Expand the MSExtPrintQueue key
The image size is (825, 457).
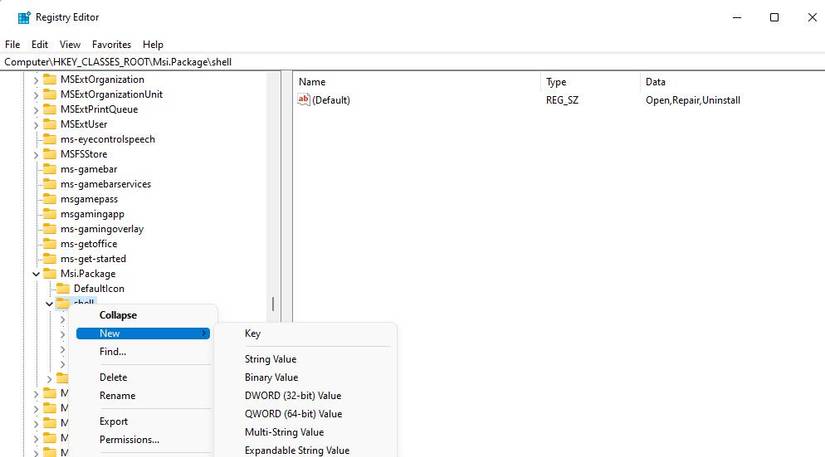tap(36, 110)
